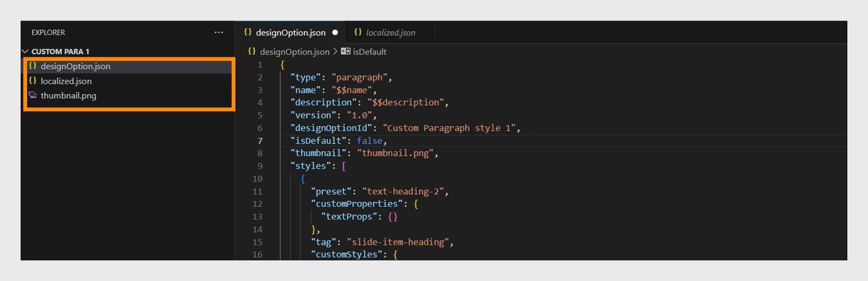Collapse the CUSTOM PARA 1 folder
The width and height of the screenshot is (868, 281).
pos(25,52)
